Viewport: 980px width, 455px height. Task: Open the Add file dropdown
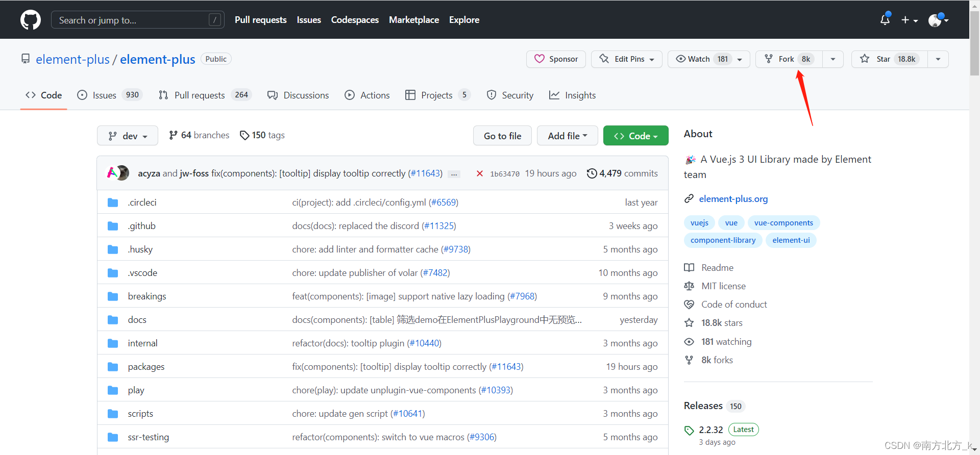(568, 136)
